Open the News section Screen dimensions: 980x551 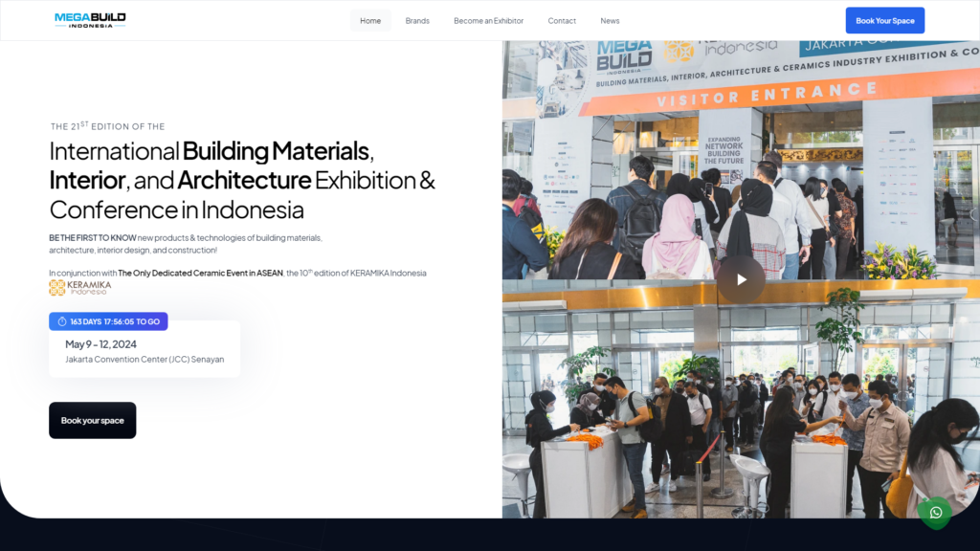tap(610, 21)
